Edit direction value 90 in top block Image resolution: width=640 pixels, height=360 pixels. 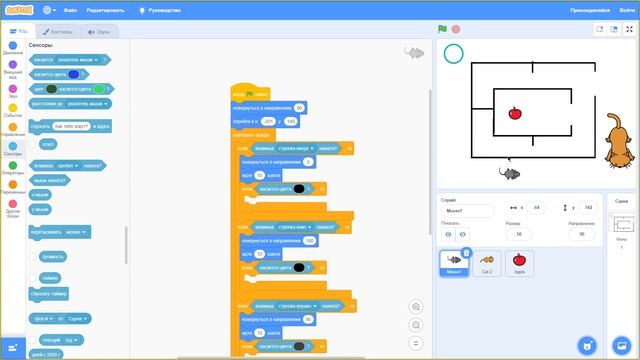tap(299, 108)
